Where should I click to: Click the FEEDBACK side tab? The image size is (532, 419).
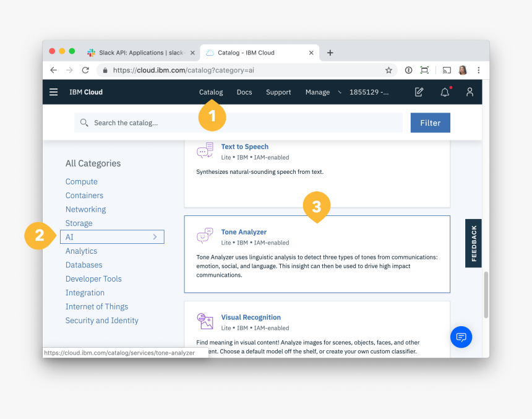(473, 243)
